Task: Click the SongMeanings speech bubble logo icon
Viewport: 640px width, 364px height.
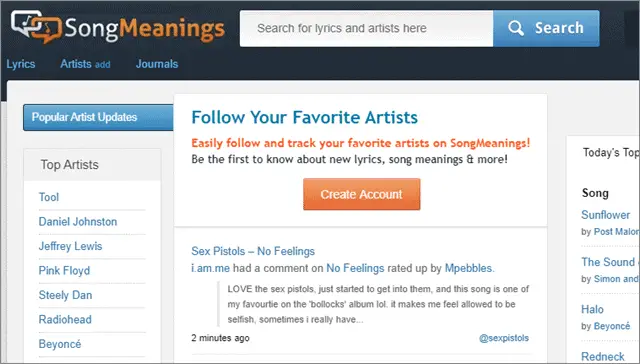Action: [x=36, y=27]
